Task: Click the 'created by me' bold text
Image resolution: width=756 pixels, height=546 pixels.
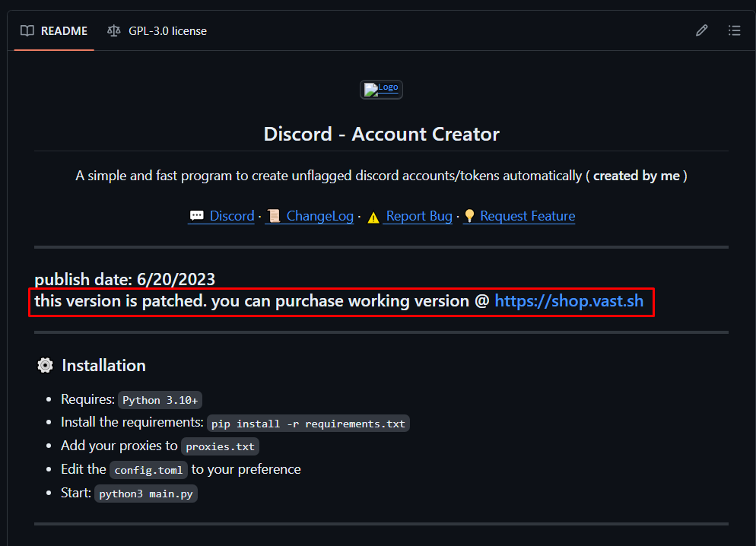Action: (x=637, y=176)
